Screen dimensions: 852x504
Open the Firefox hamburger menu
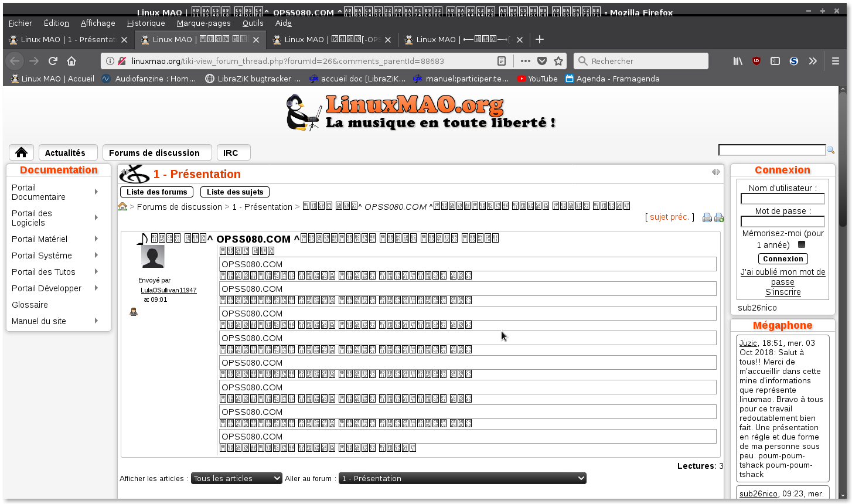[836, 61]
